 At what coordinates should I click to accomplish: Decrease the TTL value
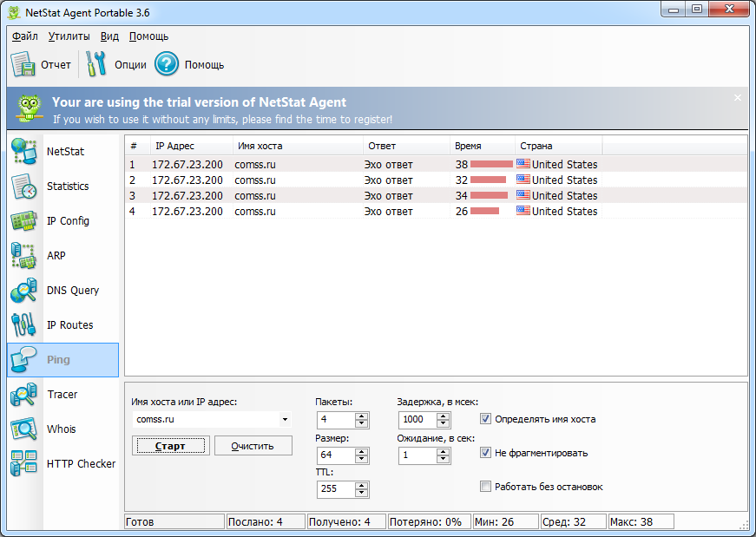pos(361,493)
